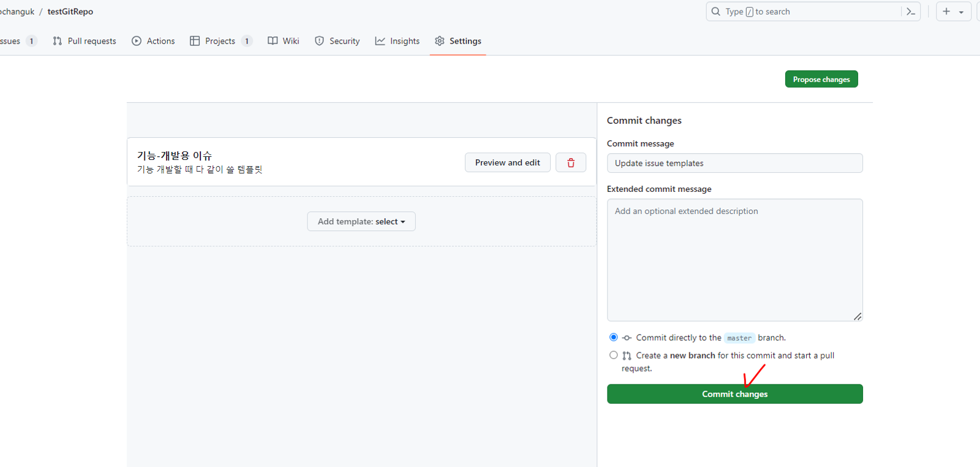Select Commit directly to the master branch

(x=613, y=337)
